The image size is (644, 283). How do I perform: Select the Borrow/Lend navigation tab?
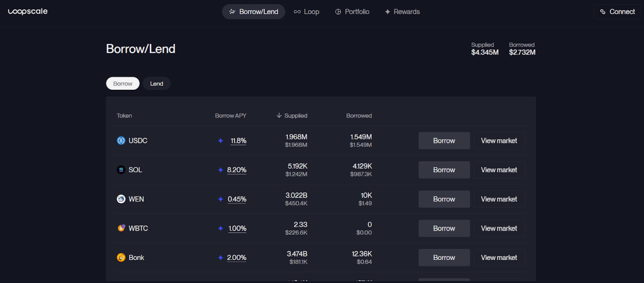coord(253,11)
